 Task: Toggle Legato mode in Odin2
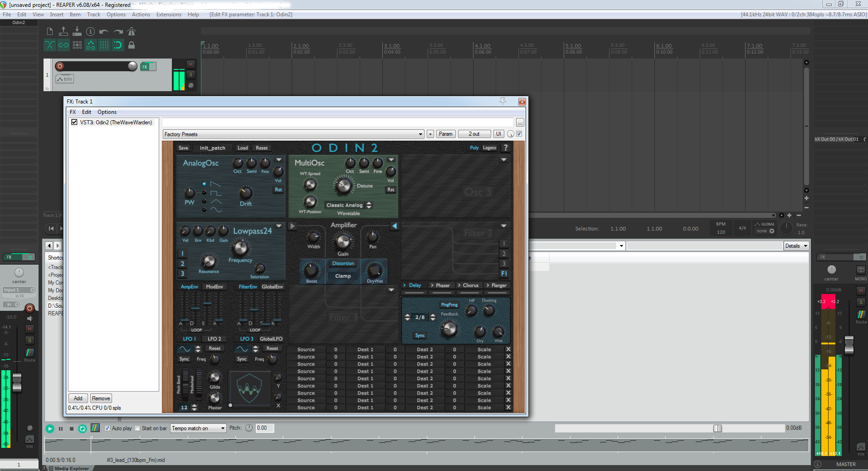(x=489, y=148)
